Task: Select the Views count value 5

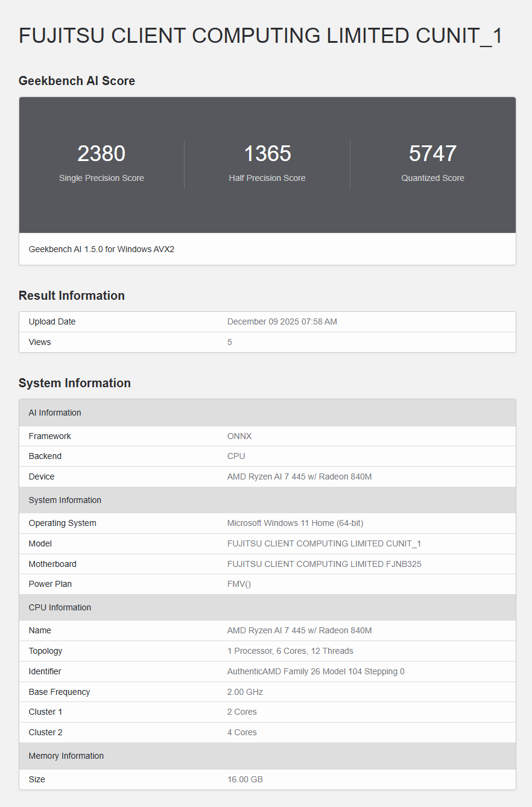Action: tap(229, 342)
